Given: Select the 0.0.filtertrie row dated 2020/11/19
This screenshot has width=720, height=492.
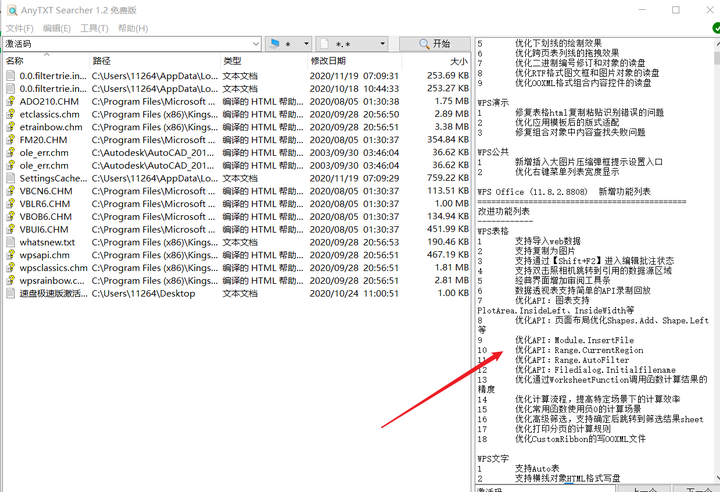Looking at the screenshot, I should (237, 76).
